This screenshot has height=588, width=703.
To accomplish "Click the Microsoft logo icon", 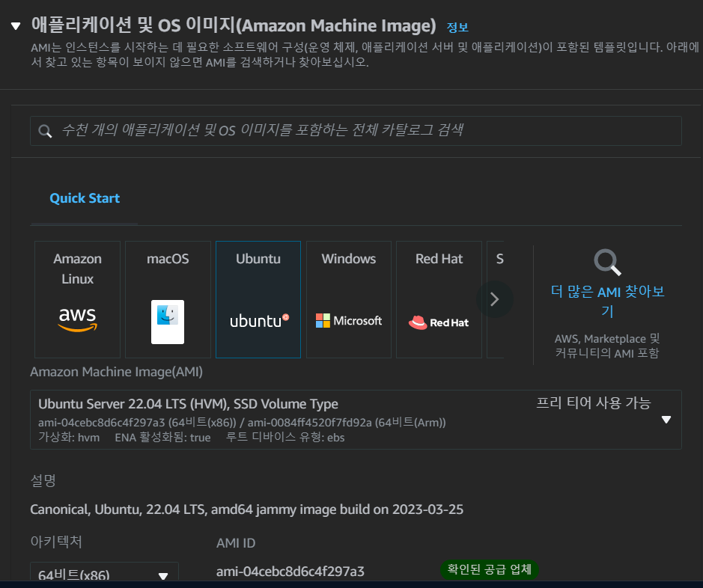I will [349, 321].
